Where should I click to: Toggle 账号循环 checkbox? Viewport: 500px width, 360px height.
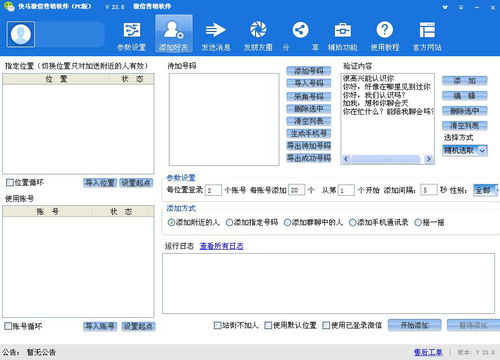(8, 326)
